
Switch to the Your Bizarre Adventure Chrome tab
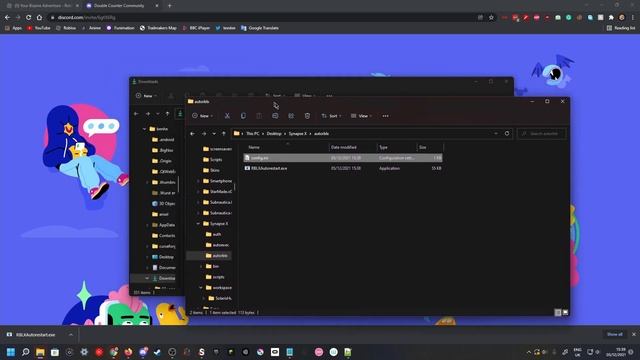(x=42, y=6)
